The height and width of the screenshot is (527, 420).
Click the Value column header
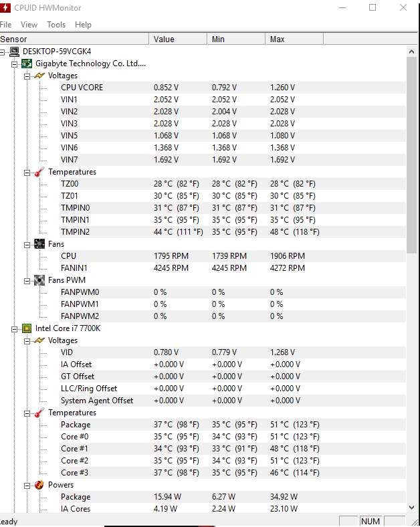pos(178,39)
